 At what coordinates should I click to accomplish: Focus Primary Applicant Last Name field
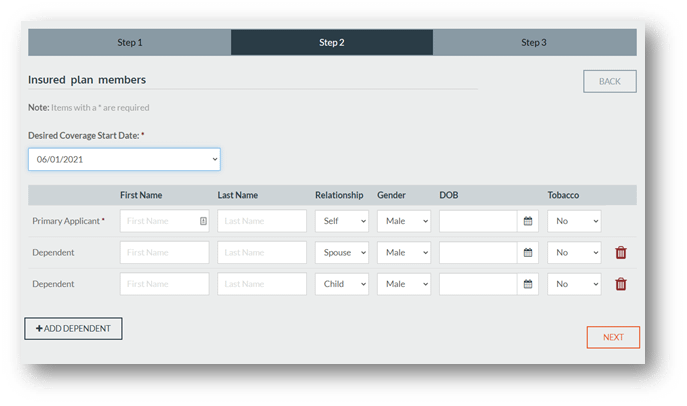point(262,221)
